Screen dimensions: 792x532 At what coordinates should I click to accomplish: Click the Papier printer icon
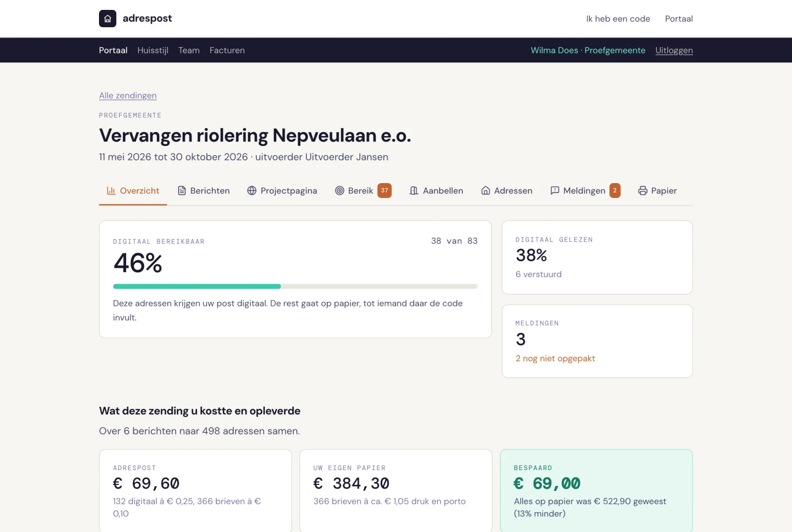[x=643, y=191]
